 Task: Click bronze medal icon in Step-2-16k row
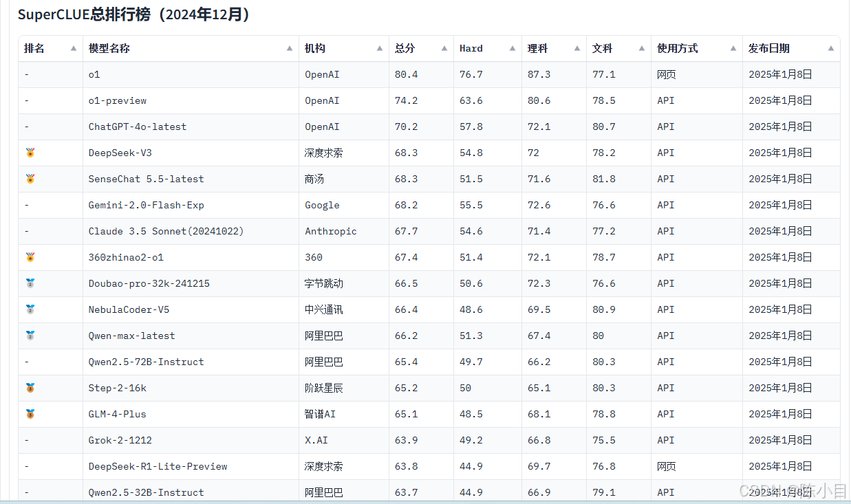[x=30, y=388]
